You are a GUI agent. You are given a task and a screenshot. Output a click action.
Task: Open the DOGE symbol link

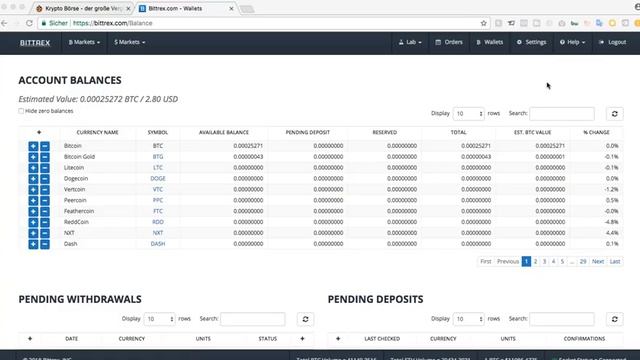[x=158, y=178]
